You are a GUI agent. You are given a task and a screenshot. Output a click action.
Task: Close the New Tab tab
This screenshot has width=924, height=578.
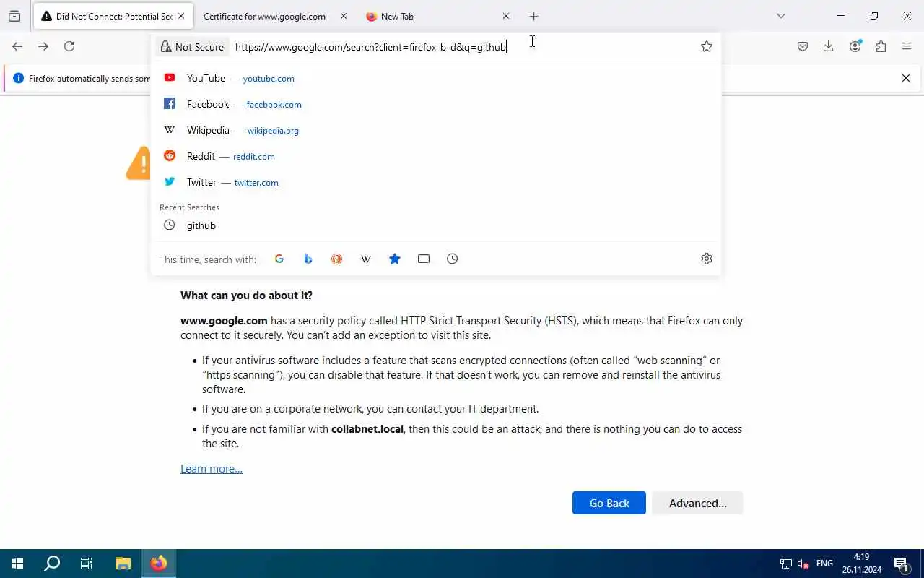(506, 16)
